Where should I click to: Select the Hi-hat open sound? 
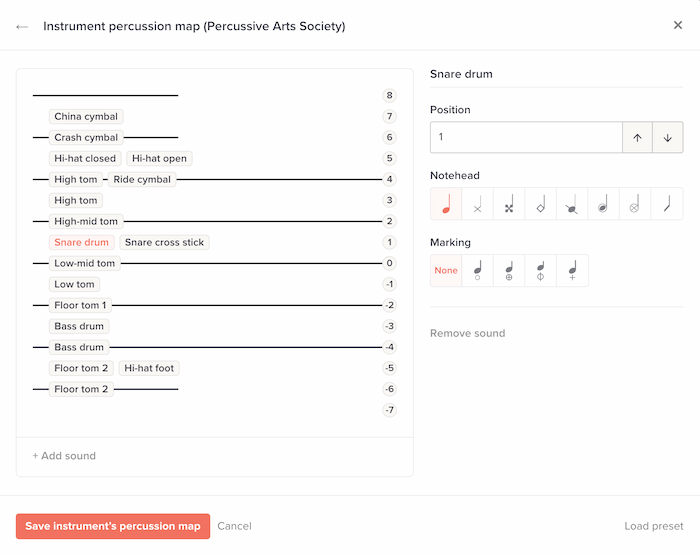(159, 158)
